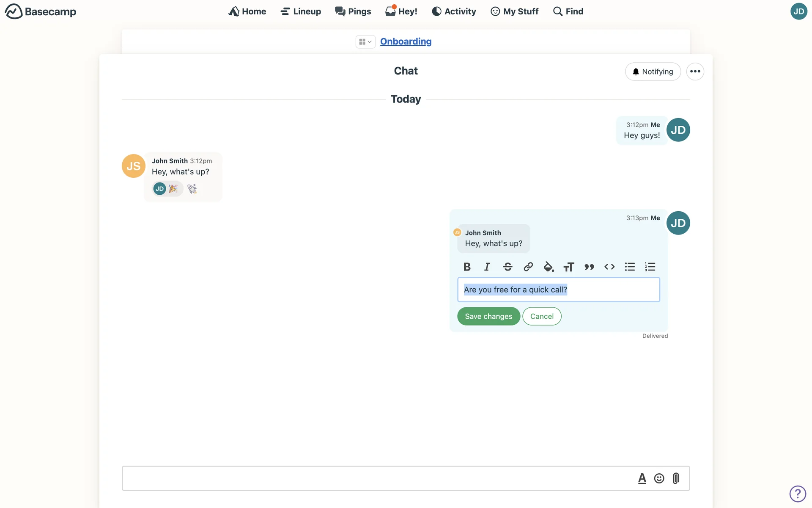Expand the project tools grid dropdown
This screenshot has width=812, height=508.
tap(365, 41)
